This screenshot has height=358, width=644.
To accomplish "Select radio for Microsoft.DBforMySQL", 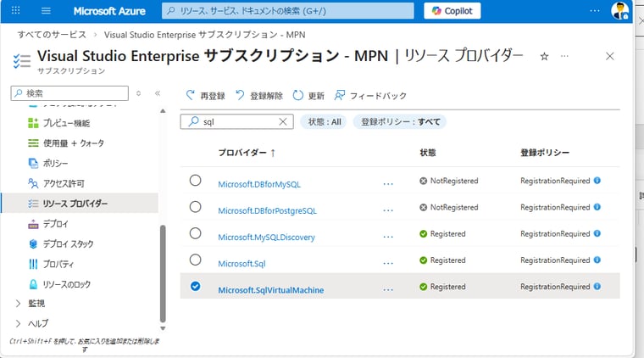I will coord(196,180).
